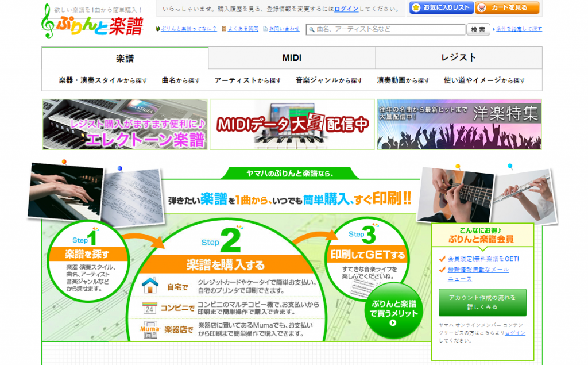Open the 洋楽特集 banner
588x365 pixels.
pyautogui.click(x=459, y=124)
